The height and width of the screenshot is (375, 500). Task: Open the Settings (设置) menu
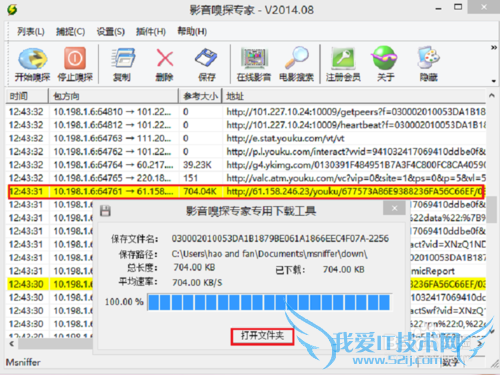coord(111,32)
